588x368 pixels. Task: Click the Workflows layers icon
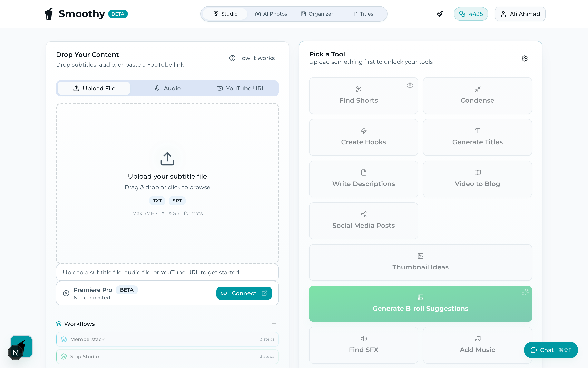[x=59, y=324]
